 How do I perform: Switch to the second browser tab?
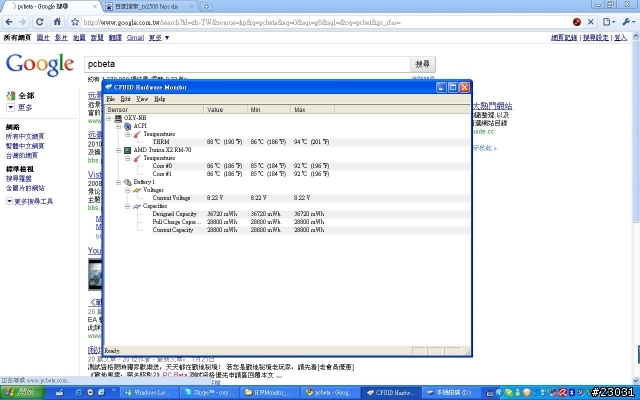[150, 7]
